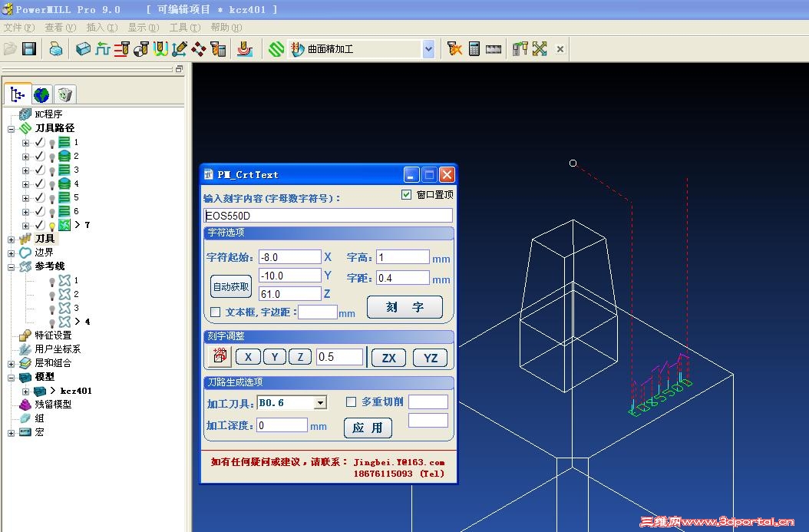Close the toolbar with X button
This screenshot has height=532, width=809.
pos(560,49)
